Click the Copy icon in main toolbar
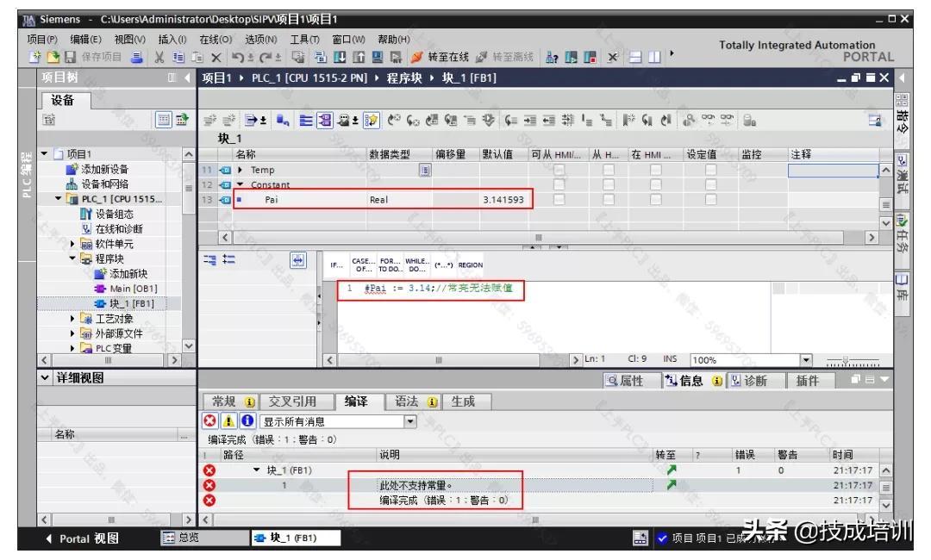The width and height of the screenshot is (931, 560). pos(178,57)
